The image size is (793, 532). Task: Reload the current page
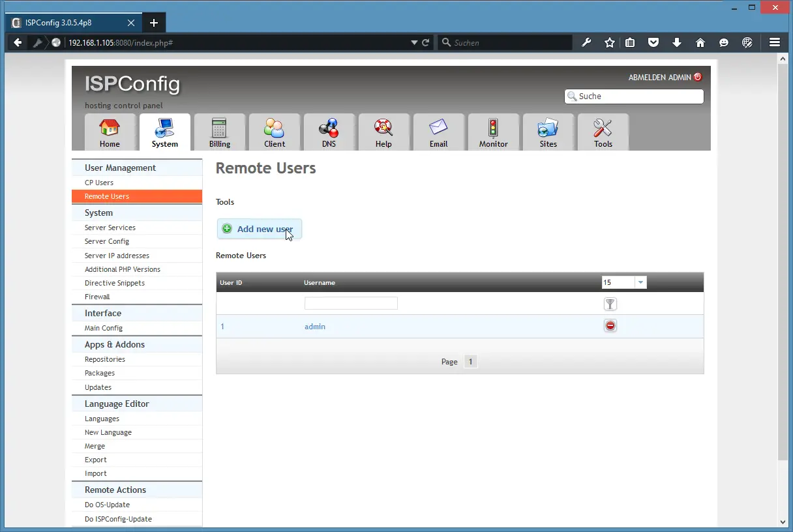(426, 42)
